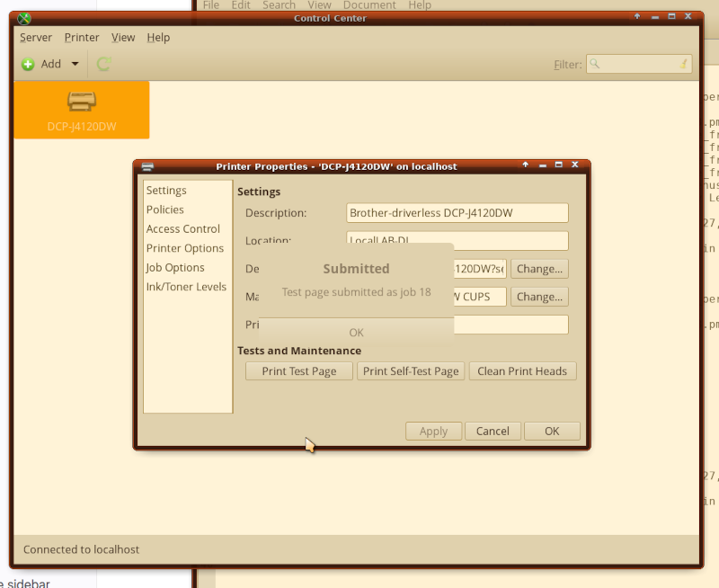Click the DCP-J4120DW printer icon
The height and width of the screenshot is (588, 719).
point(82,102)
